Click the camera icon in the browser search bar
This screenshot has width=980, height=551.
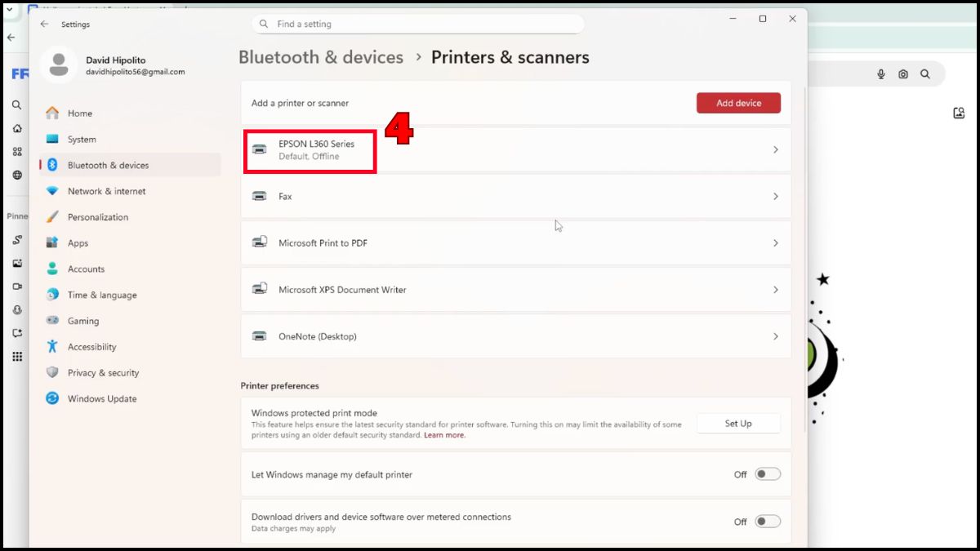pyautogui.click(x=903, y=74)
